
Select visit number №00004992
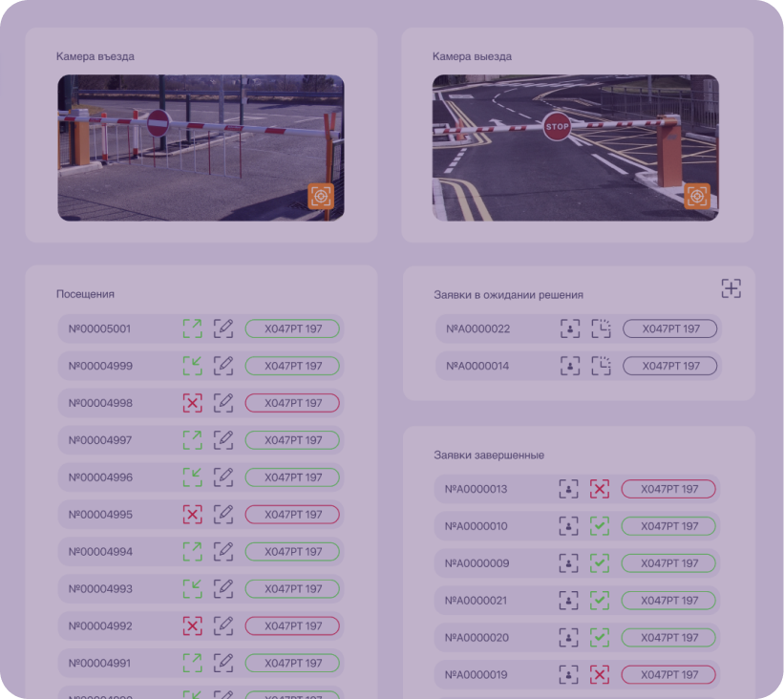[100, 626]
